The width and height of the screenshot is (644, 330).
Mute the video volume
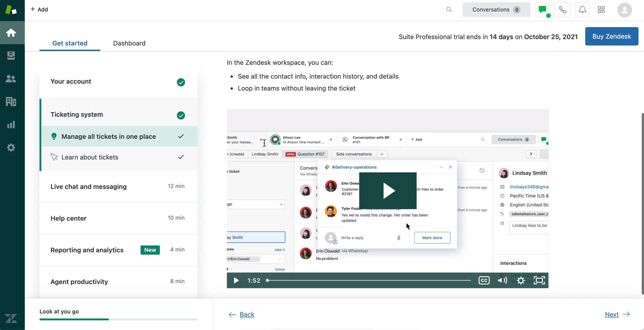502,280
